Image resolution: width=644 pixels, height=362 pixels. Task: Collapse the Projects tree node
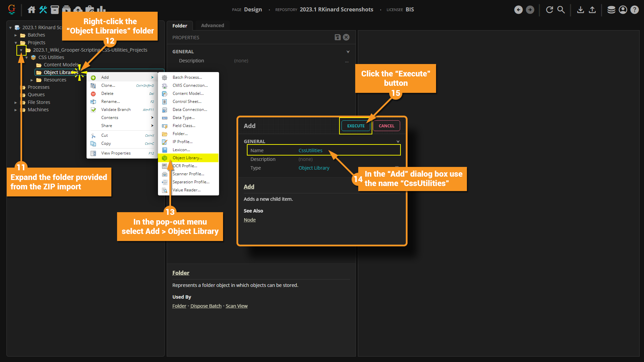click(16, 43)
